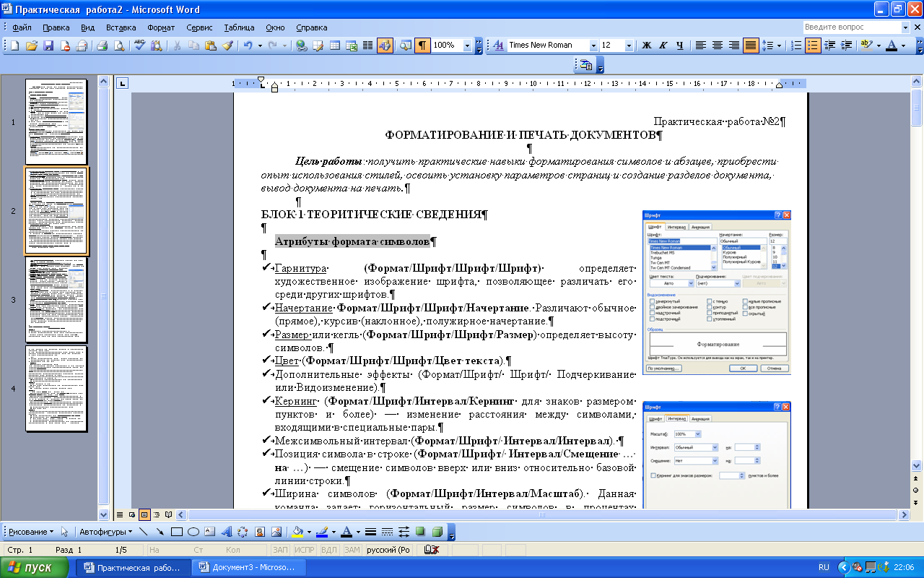Run the ABC spelling check
This screenshot has width=924, height=578.
coord(140,45)
